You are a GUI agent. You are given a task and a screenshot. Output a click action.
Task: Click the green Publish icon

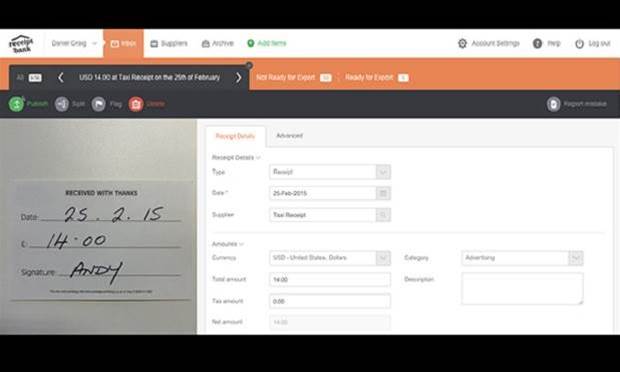click(17, 104)
